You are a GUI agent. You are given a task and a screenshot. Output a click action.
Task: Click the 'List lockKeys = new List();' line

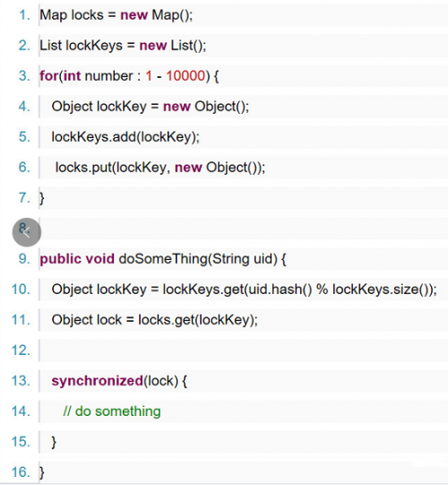click(x=123, y=46)
